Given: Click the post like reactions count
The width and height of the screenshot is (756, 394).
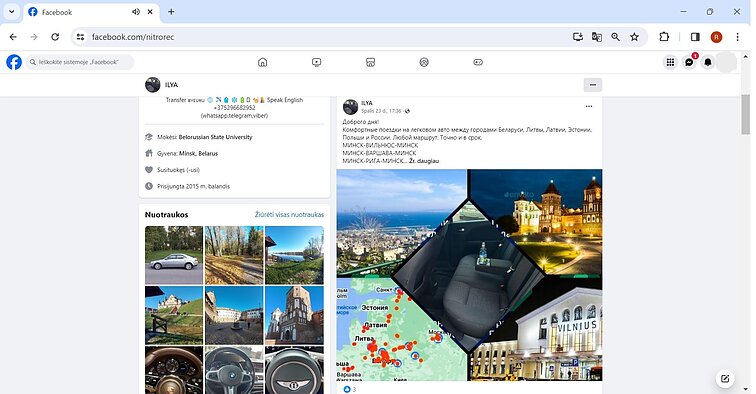Looking at the screenshot, I should coord(350,389).
